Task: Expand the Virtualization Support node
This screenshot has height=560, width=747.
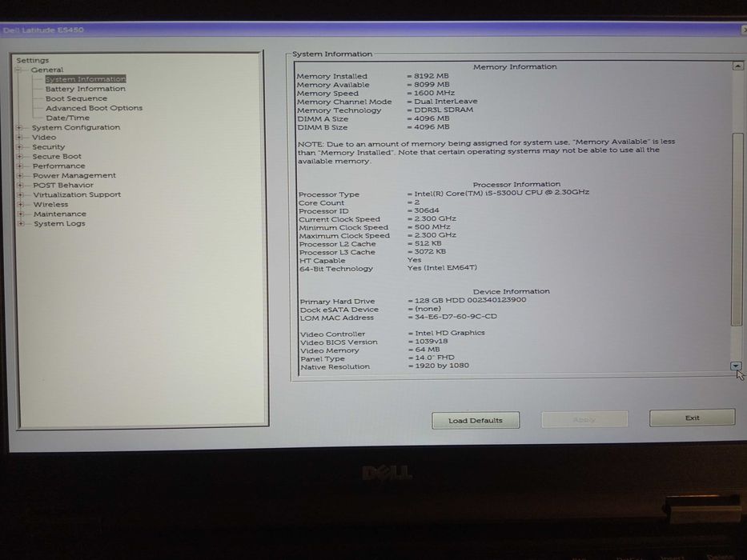Action: [21, 194]
